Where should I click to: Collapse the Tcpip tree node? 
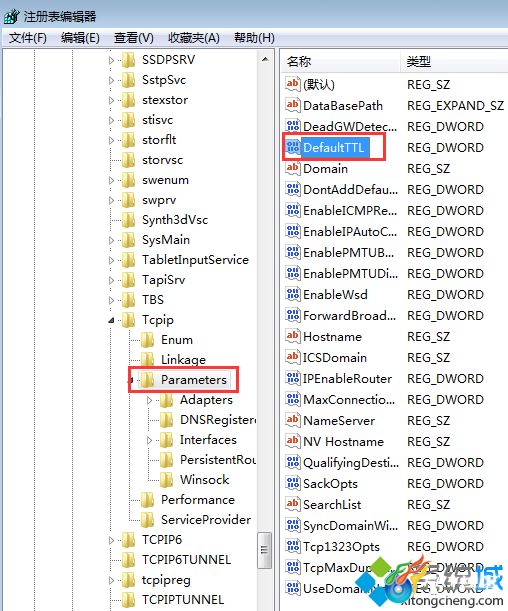coord(111,320)
